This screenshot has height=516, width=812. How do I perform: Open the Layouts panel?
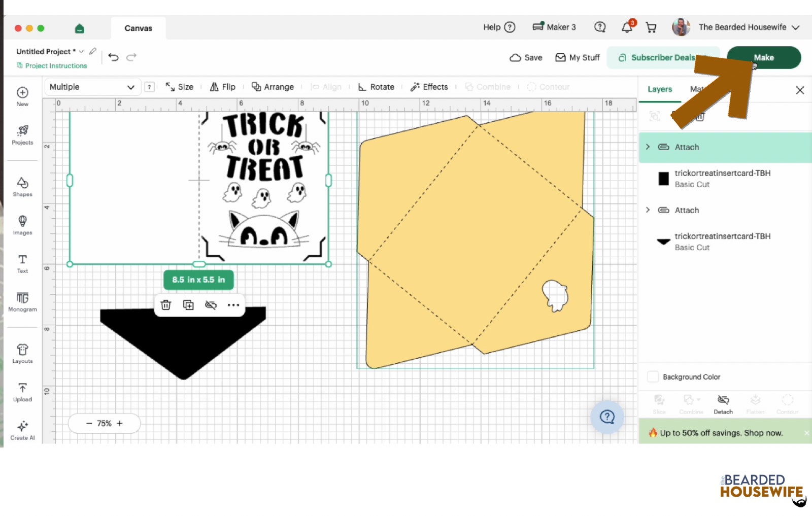click(x=22, y=354)
